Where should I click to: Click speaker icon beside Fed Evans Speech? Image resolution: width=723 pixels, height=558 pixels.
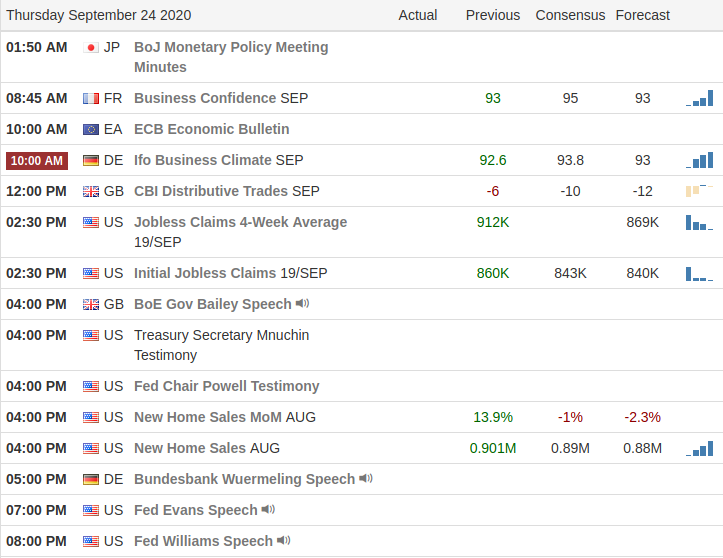[268, 510]
